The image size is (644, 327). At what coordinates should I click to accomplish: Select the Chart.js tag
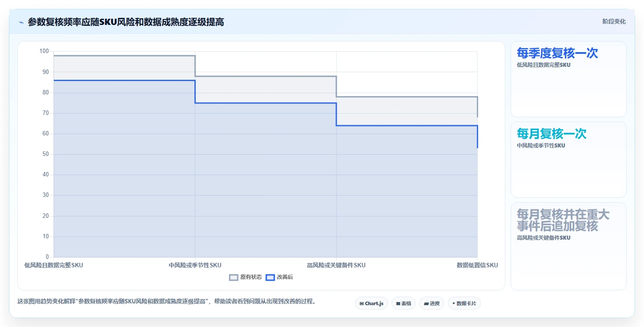[x=372, y=303]
